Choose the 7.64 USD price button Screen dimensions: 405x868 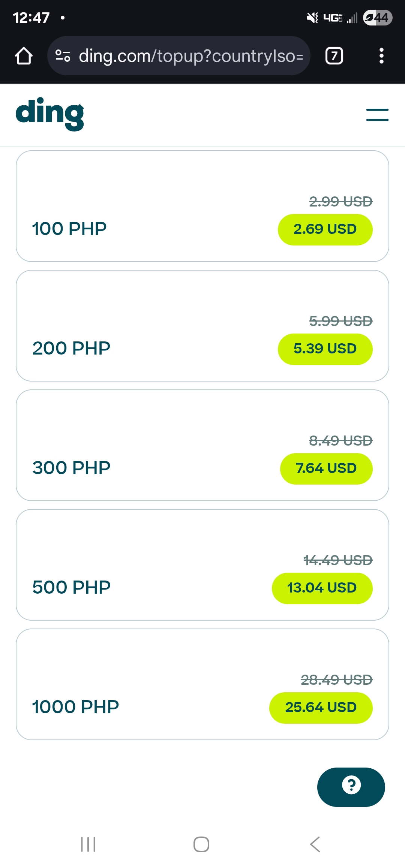pos(326,468)
